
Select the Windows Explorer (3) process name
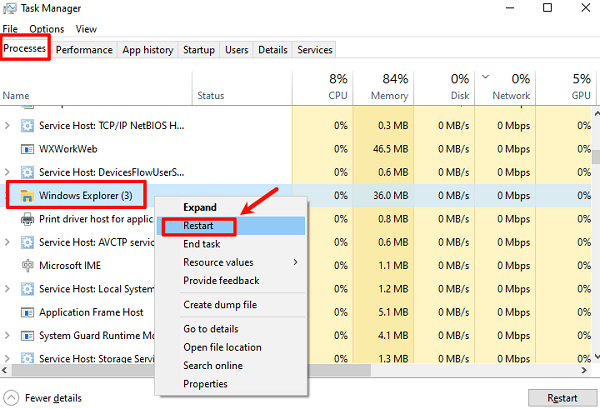click(86, 196)
